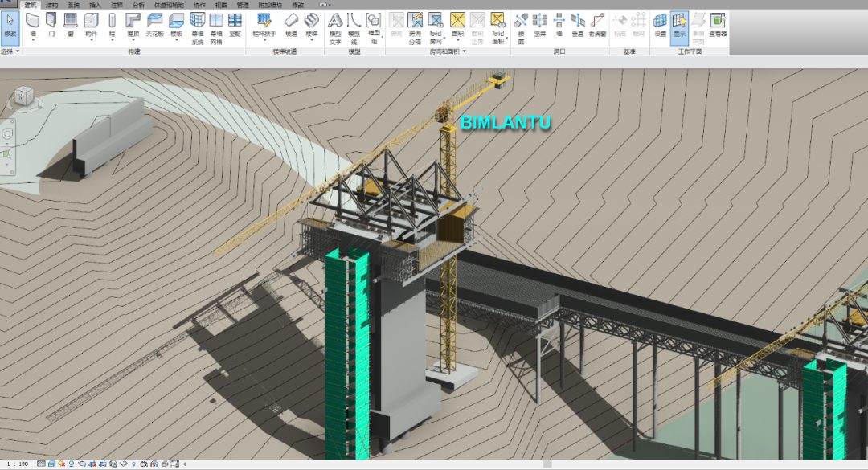The height and width of the screenshot is (470, 868).
Task: Switch to the Architecture (建筑) ribbon tab
Action: pyautogui.click(x=31, y=5)
